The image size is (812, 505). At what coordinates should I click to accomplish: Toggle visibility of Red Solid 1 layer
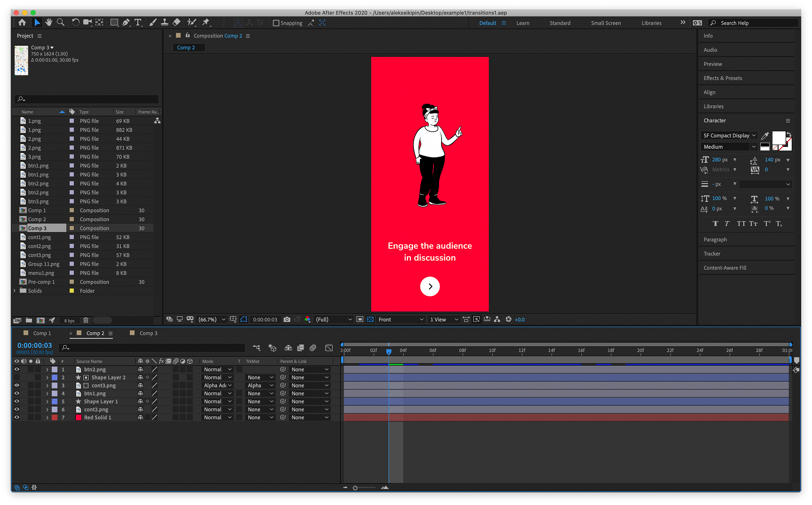pyautogui.click(x=17, y=417)
